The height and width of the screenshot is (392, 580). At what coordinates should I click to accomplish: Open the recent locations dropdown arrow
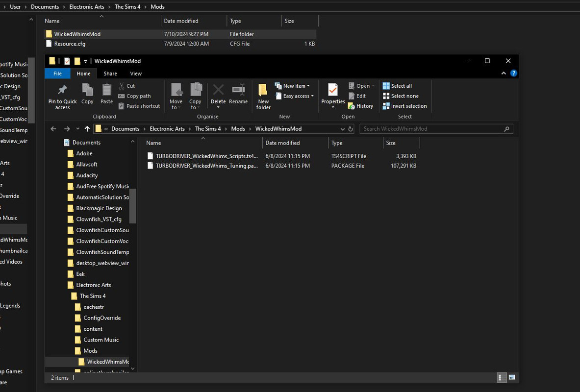coord(77,129)
